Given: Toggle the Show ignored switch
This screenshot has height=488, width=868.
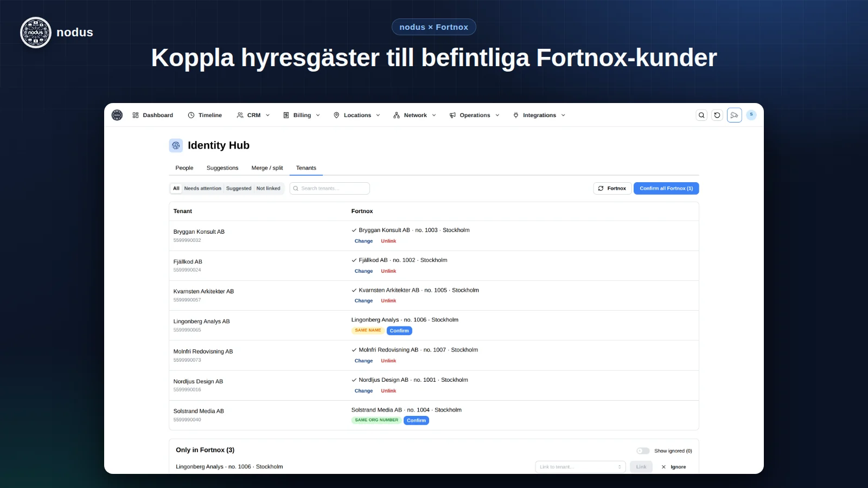Looking at the screenshot, I should click(643, 451).
